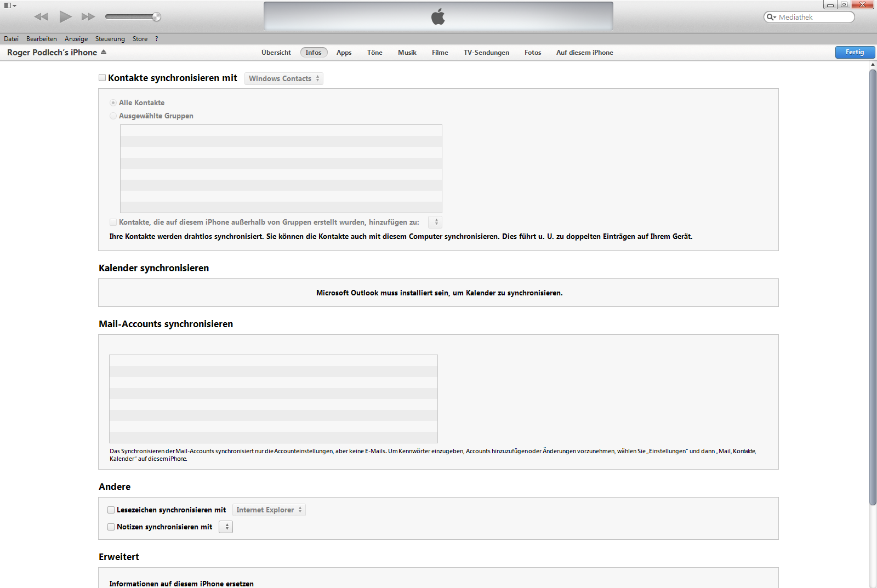Image resolution: width=877 pixels, height=588 pixels.
Task: Open the Store menu
Action: click(x=140, y=39)
